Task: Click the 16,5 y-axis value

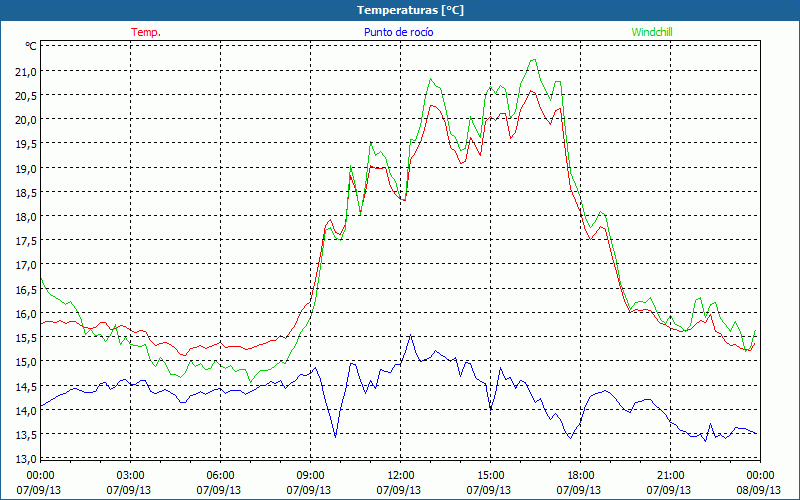Action: [26, 290]
